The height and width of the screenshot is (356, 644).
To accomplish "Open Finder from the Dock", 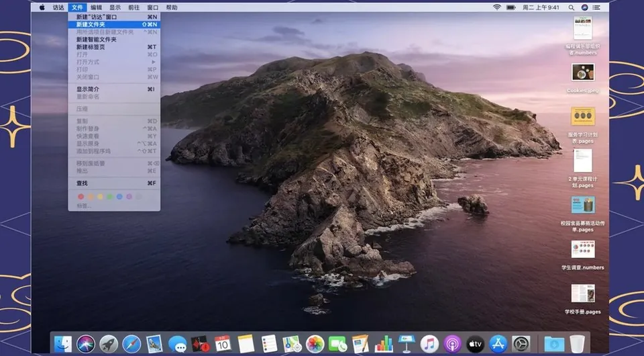I will [x=63, y=344].
